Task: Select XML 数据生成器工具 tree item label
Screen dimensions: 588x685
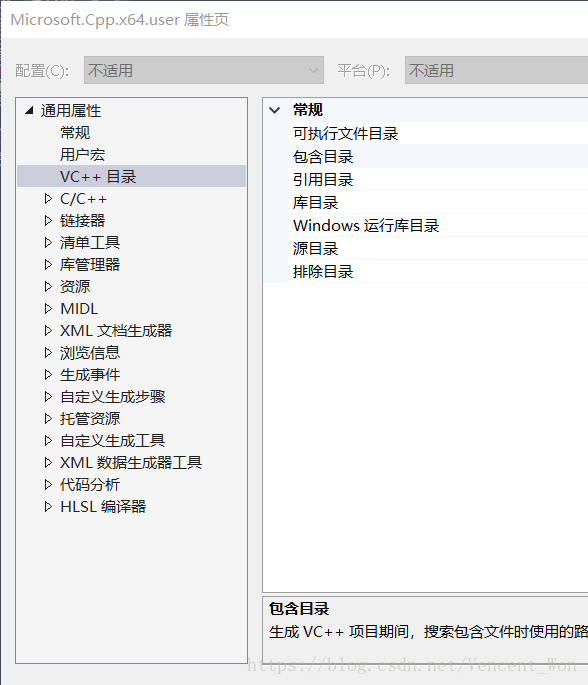Action: (x=131, y=462)
